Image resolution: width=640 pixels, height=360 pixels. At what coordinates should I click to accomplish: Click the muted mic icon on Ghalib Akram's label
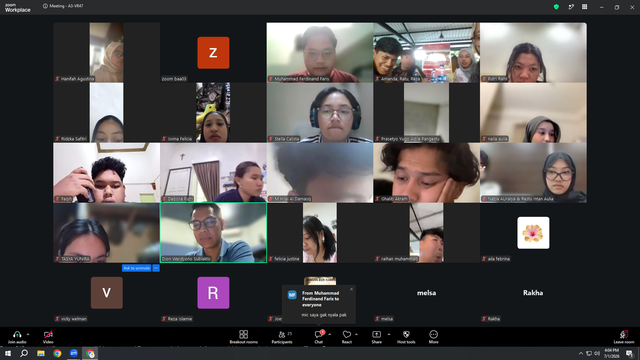pos(378,199)
